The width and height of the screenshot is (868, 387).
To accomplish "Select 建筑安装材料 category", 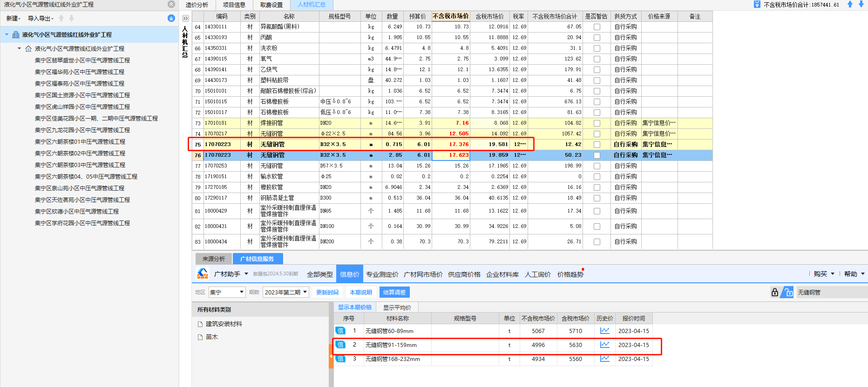I will coord(224,324).
